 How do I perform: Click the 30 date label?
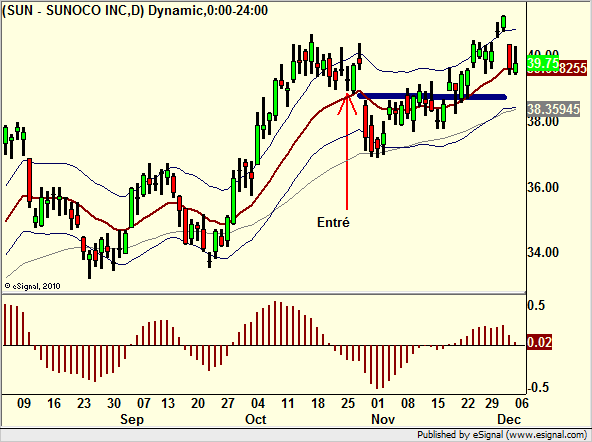pyautogui.click(x=114, y=403)
